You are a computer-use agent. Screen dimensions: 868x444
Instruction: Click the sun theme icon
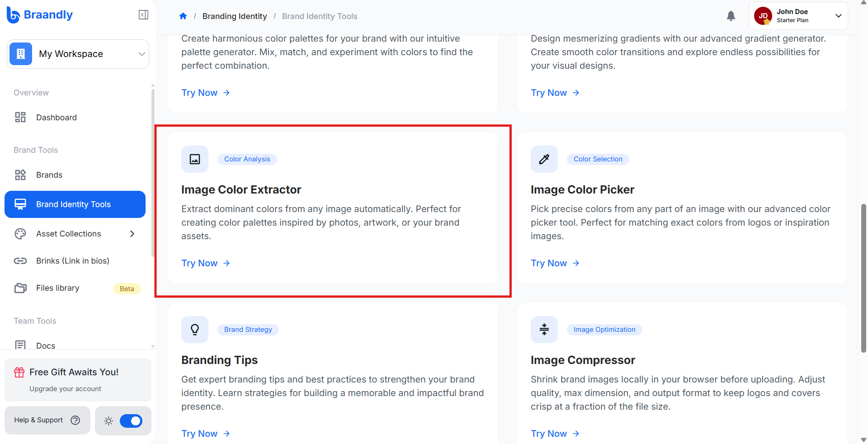coord(108,421)
